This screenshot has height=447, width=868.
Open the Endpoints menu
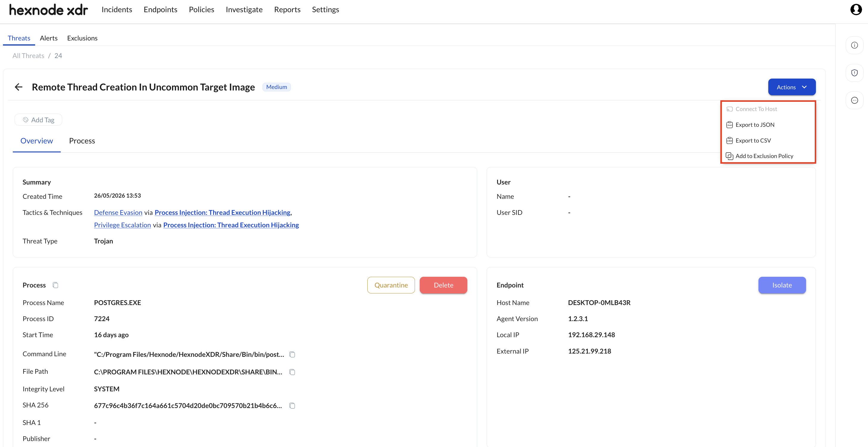(x=160, y=10)
